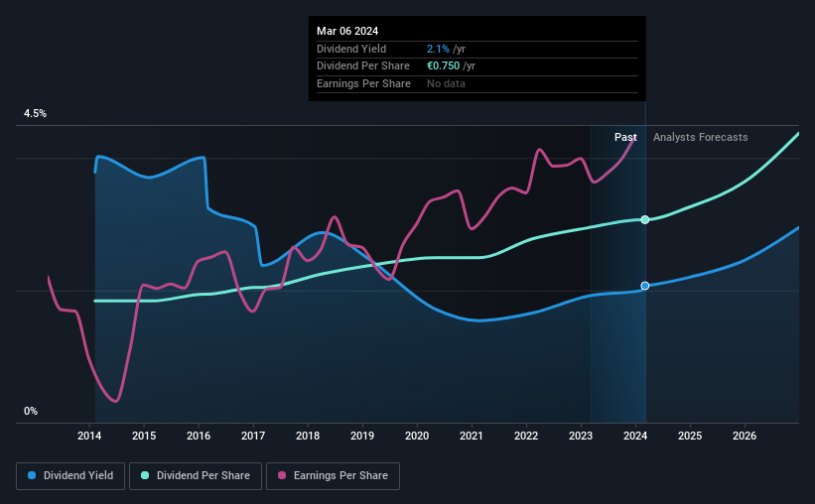Click the Analysts Forecasts label
This screenshot has width=815, height=504.
click(701, 137)
